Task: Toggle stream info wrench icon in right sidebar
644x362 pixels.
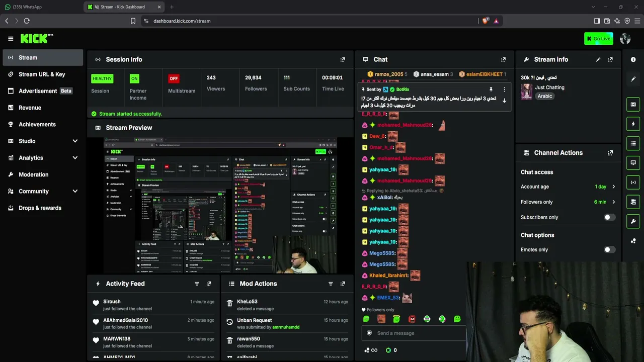Action: 633,221
